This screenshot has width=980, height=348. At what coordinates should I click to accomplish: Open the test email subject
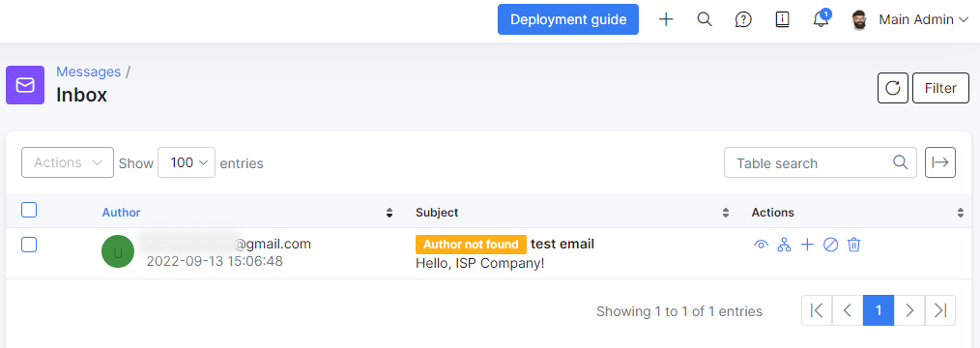(x=562, y=245)
